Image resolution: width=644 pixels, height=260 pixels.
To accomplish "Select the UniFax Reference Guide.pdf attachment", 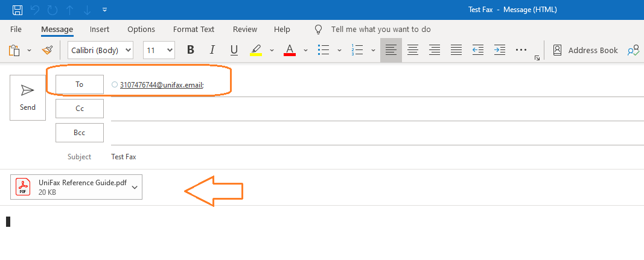I will (77, 187).
